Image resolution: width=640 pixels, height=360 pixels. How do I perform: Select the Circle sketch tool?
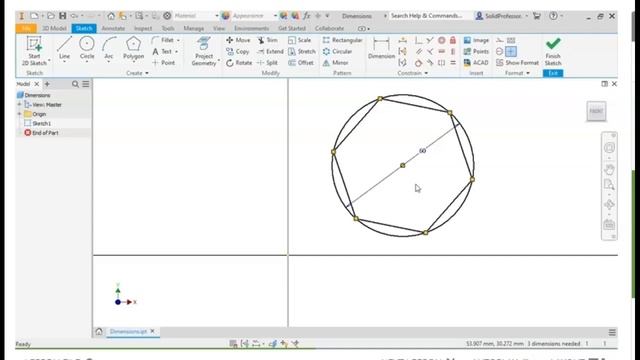(87, 48)
